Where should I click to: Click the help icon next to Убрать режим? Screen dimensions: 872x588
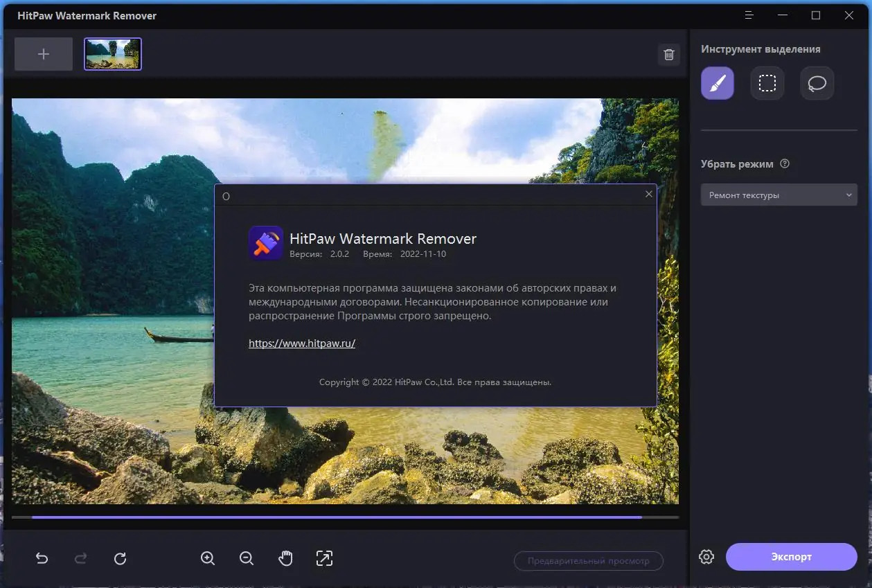785,163
